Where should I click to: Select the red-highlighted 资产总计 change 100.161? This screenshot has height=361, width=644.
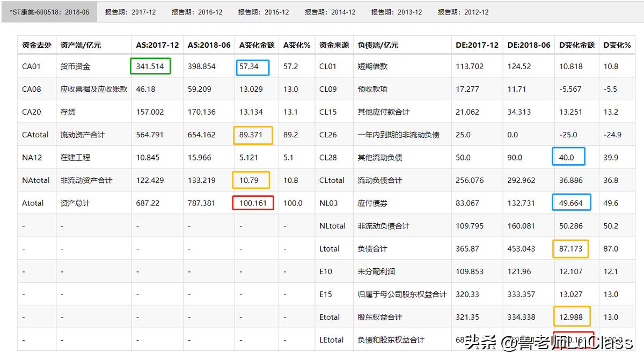253,203
